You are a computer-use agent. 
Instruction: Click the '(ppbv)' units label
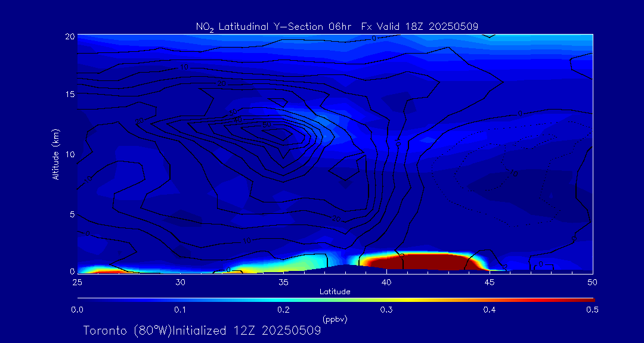tap(335, 319)
